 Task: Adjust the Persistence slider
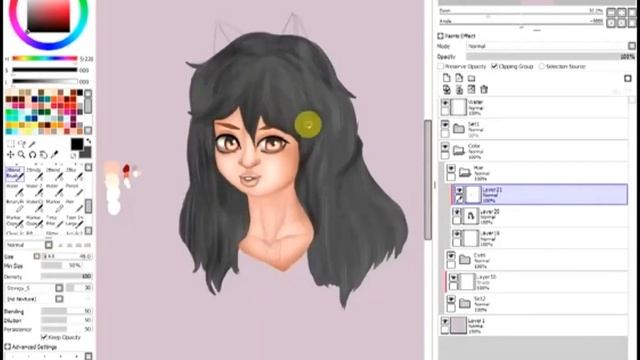[x=67, y=329]
